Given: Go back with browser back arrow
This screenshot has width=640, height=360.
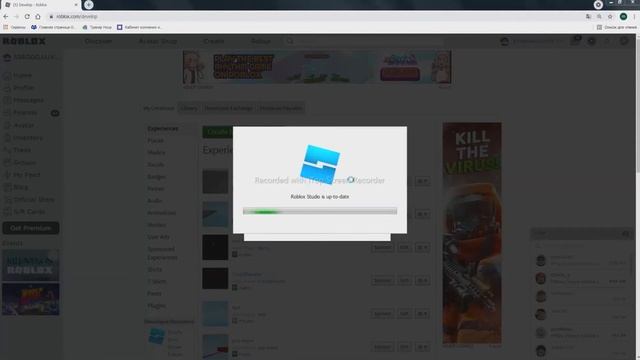Looking at the screenshot, I should tap(6, 16).
